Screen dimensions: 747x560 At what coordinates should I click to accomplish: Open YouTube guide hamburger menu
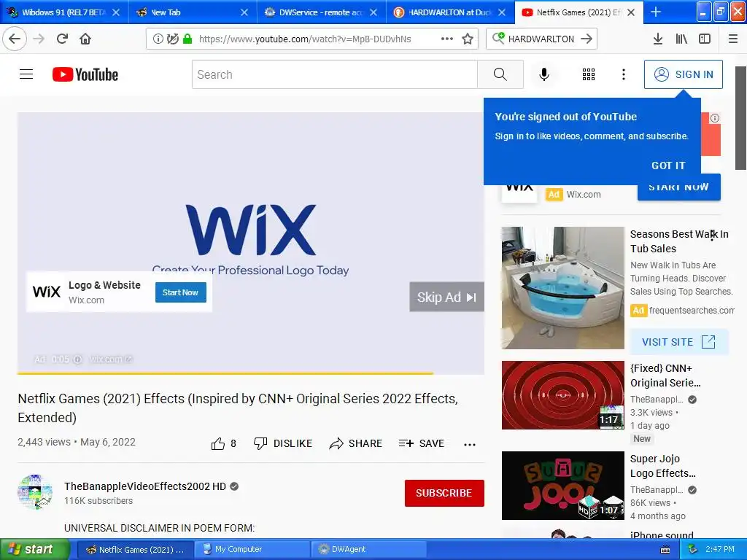point(26,74)
